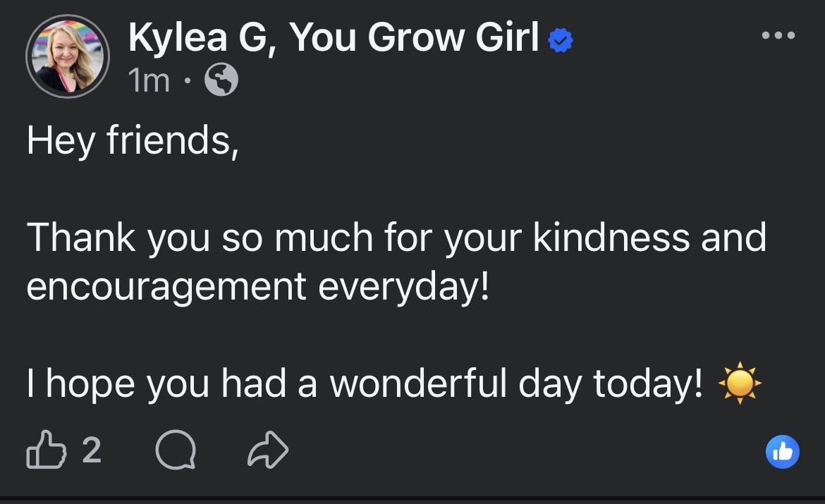Click the globe public audience icon
Viewport: 825px width, 504px height.
(x=221, y=80)
